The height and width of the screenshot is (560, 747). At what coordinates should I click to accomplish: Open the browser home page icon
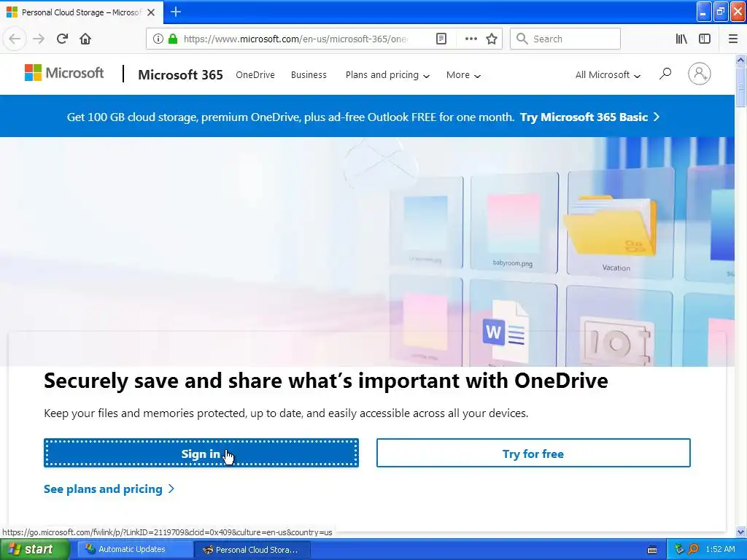tap(85, 39)
